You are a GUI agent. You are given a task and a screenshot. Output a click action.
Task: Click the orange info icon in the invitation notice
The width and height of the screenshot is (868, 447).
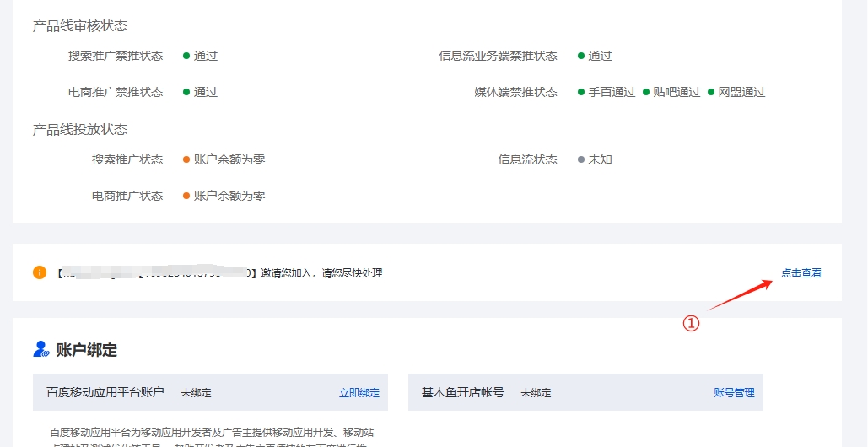coord(40,272)
